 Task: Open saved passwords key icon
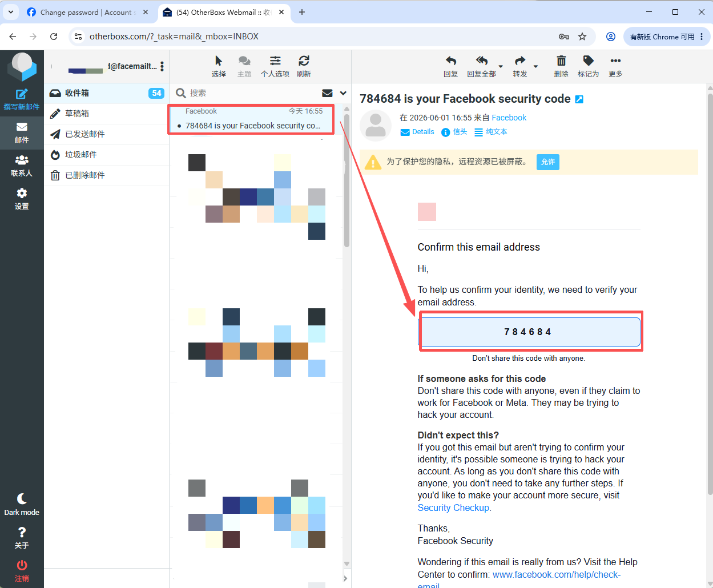point(564,37)
